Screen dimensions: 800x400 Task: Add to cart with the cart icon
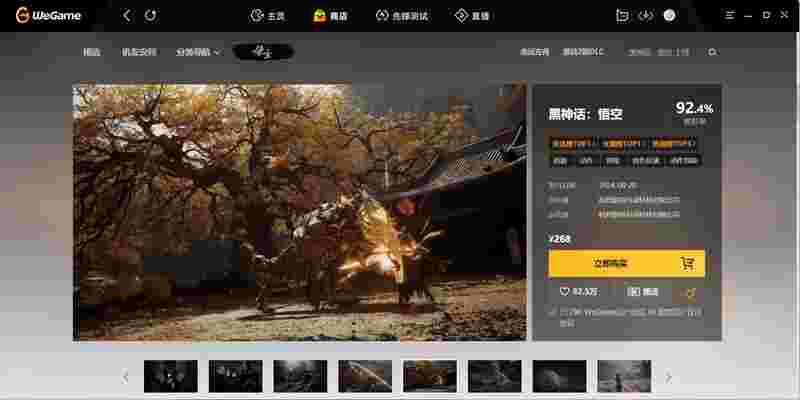tap(688, 264)
